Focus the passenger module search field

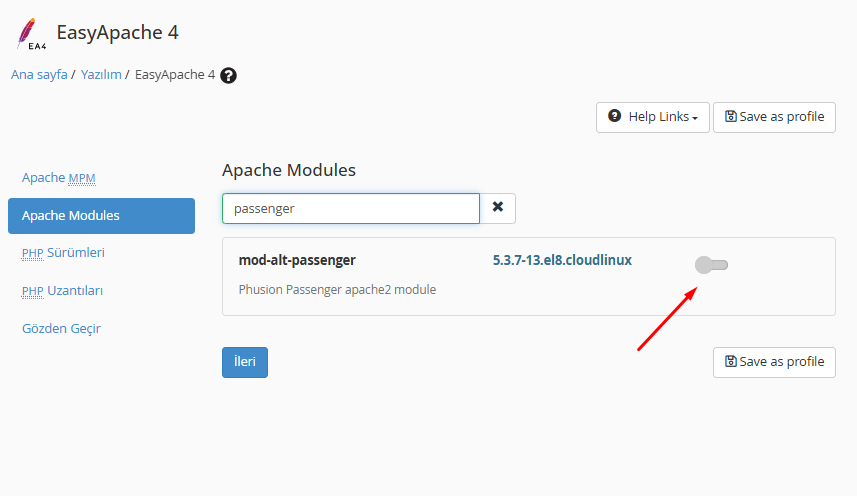[351, 208]
